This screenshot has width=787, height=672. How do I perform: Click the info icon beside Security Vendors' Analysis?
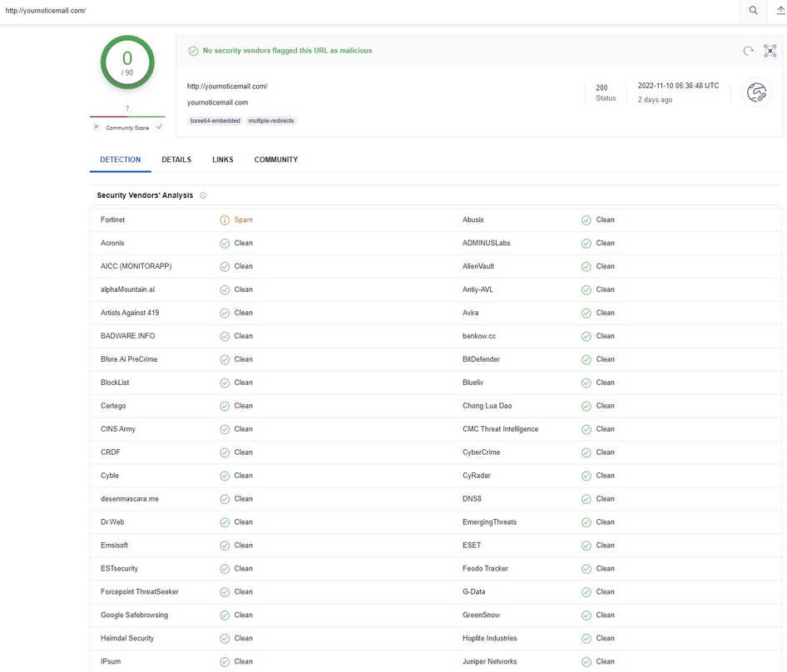(203, 195)
